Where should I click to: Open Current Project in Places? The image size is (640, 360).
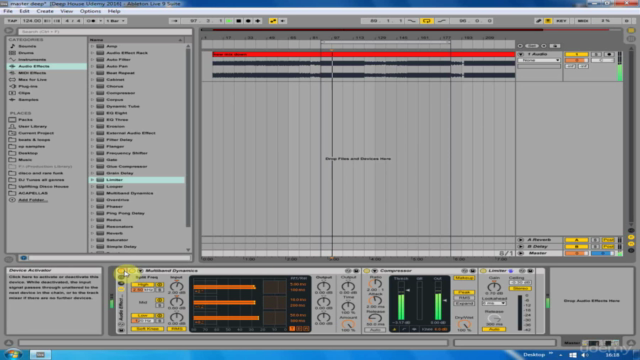[36, 133]
